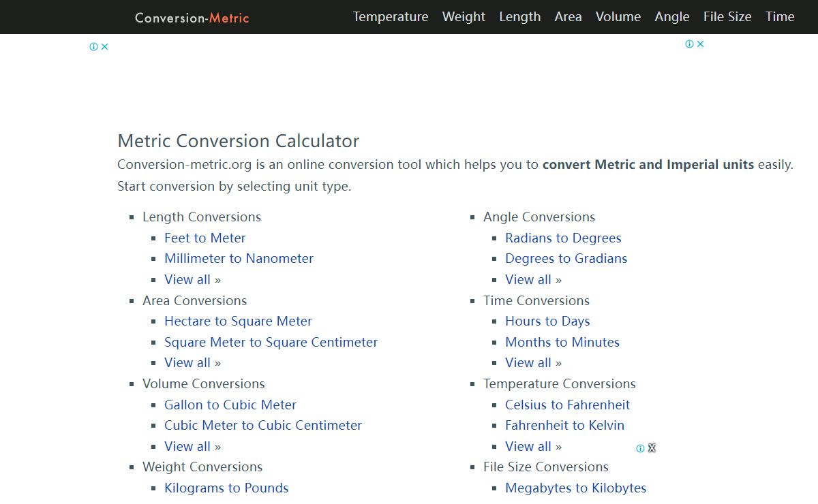
Task: Open Celsius to Fahrenheit conversion
Action: [x=567, y=405]
